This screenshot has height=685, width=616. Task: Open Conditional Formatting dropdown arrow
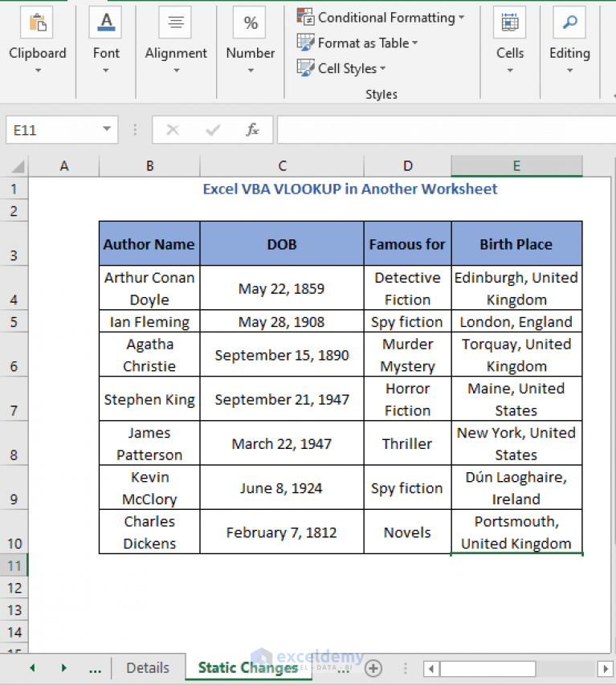(x=461, y=18)
